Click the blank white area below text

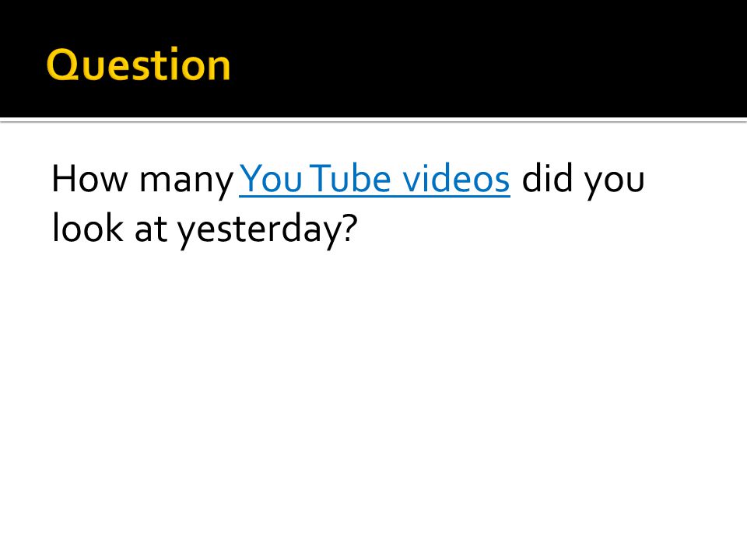tap(373, 404)
